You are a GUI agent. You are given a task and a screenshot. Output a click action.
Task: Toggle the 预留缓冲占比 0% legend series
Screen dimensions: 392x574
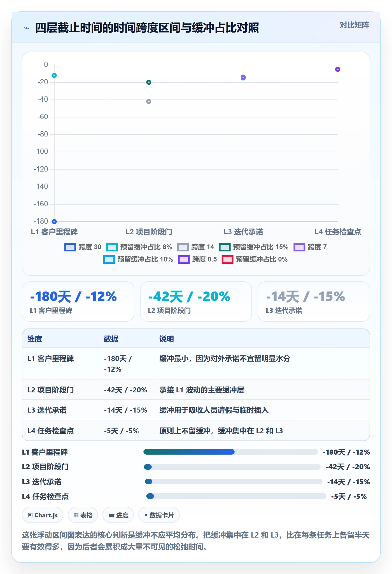255,259
